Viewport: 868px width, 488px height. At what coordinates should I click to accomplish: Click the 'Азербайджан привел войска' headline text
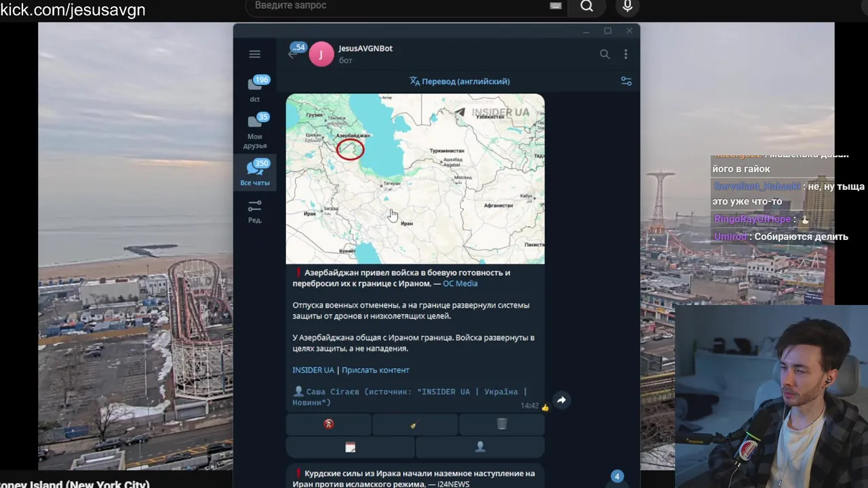click(401, 278)
